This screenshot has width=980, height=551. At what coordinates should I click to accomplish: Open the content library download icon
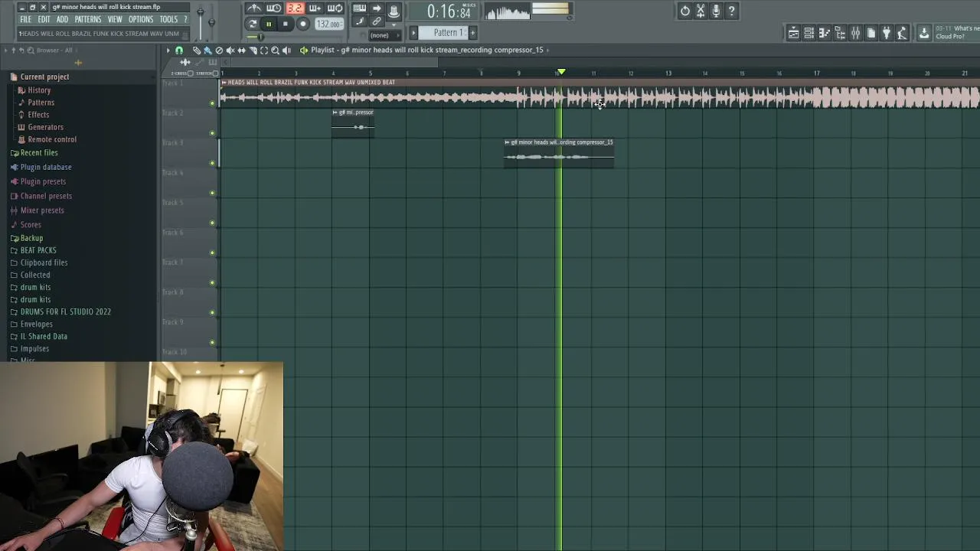[924, 33]
